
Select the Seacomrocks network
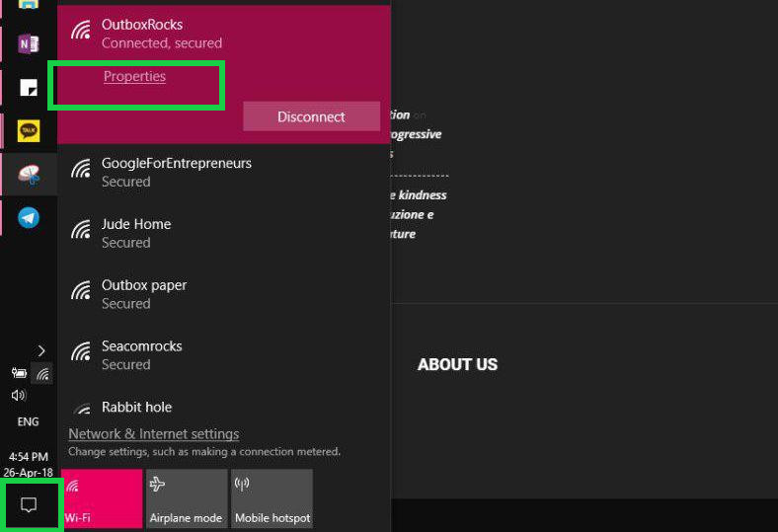click(x=224, y=355)
